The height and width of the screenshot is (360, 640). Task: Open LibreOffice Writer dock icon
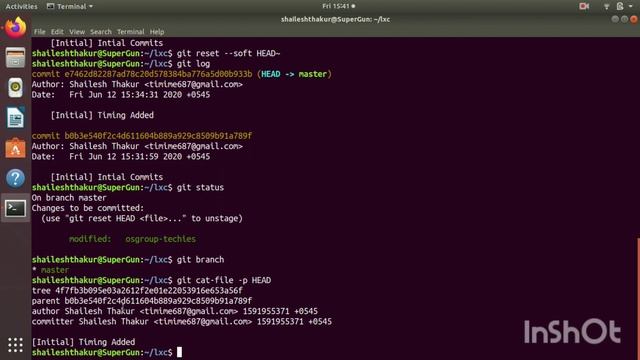click(x=16, y=118)
